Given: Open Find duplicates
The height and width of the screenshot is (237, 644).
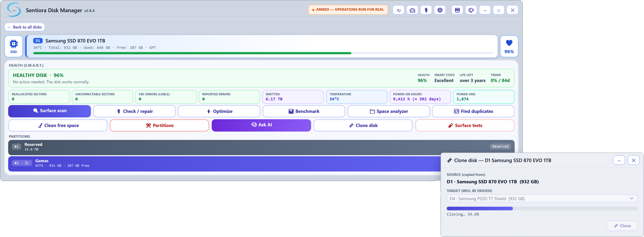Looking at the screenshot, I should [473, 111].
